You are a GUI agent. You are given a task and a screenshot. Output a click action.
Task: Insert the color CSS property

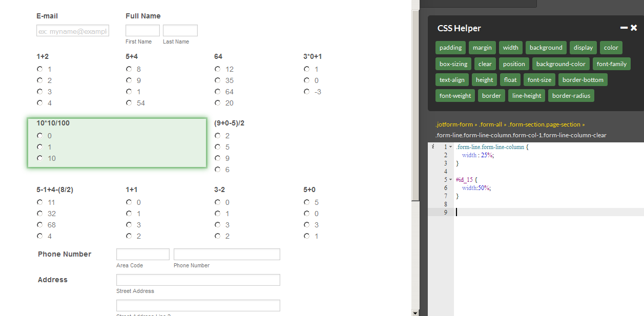pos(611,48)
